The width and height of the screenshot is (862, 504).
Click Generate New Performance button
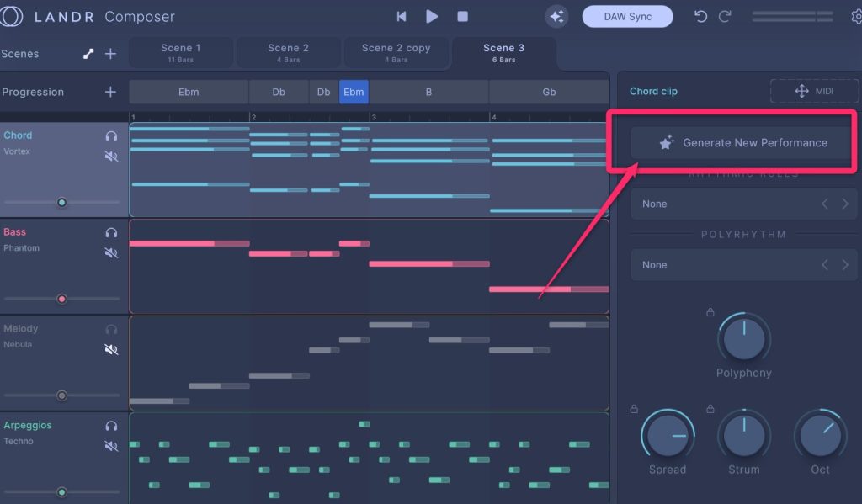[x=743, y=143]
